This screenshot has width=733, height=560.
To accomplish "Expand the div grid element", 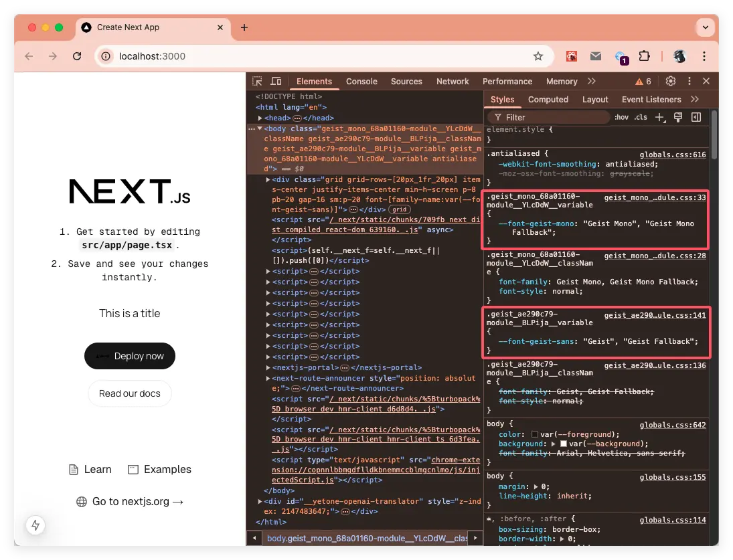I will pos(268,179).
